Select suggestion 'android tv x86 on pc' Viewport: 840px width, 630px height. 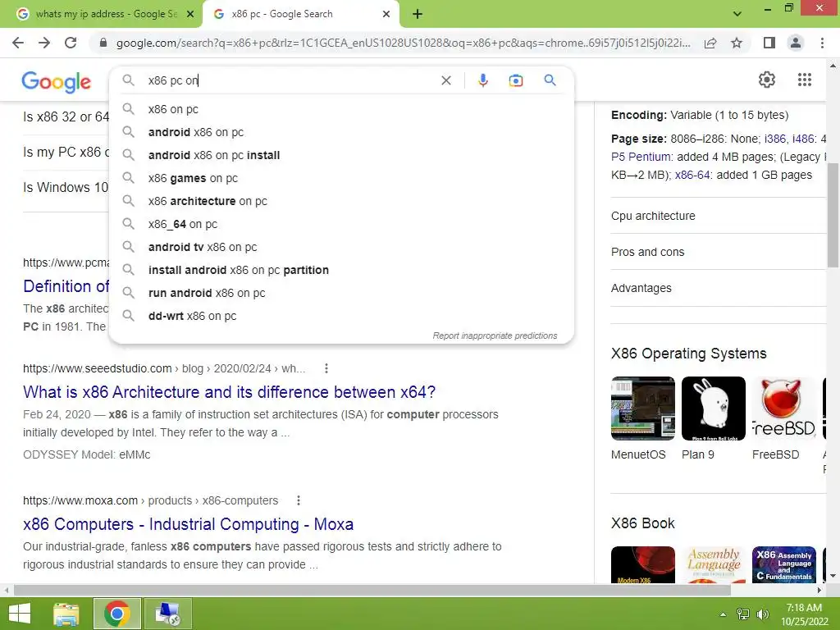(341, 248)
